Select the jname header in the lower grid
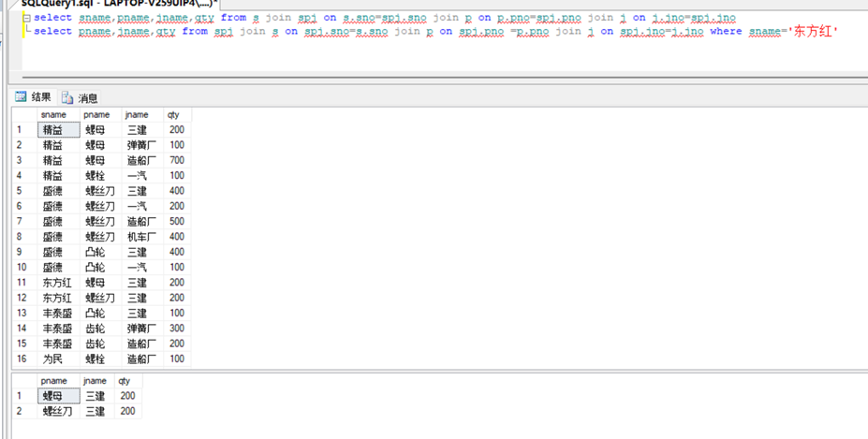Screen dimensions: 868x439 97,381
